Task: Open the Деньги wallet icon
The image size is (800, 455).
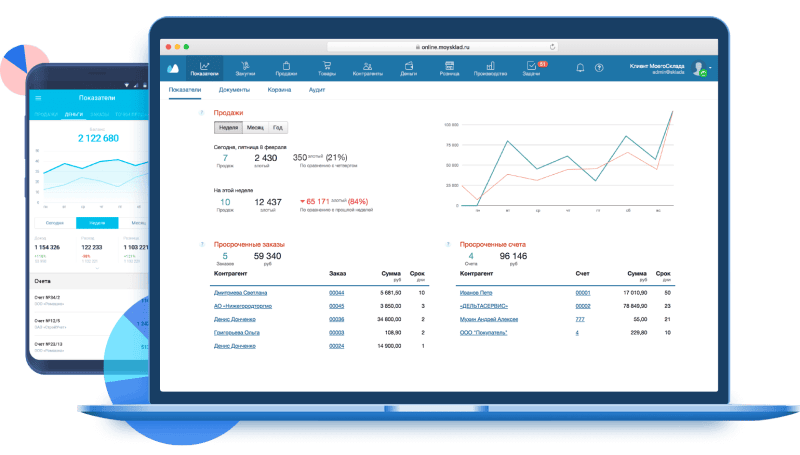Action: [408, 66]
